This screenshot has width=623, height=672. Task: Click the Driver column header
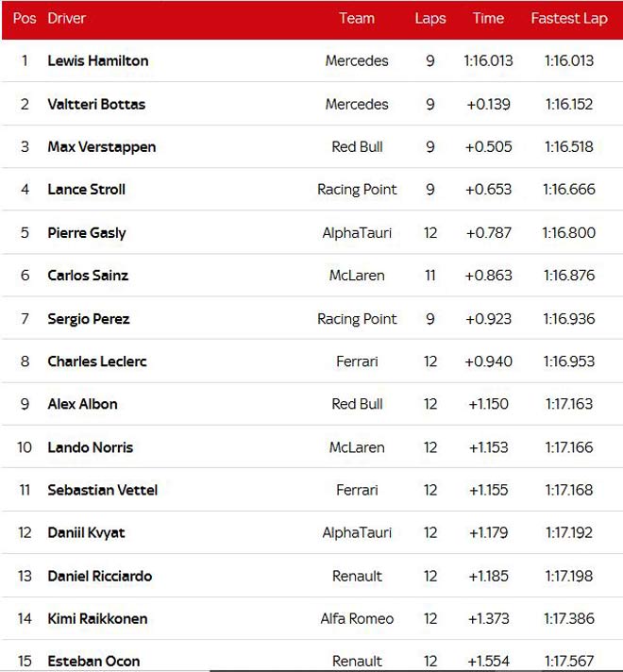point(66,19)
